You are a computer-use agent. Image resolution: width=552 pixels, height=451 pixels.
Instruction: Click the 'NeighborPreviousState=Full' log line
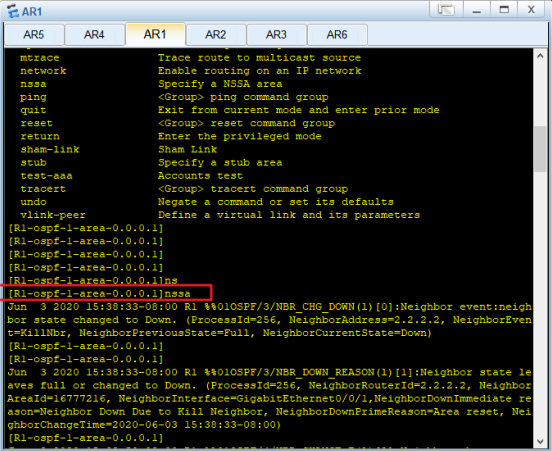coord(220,333)
